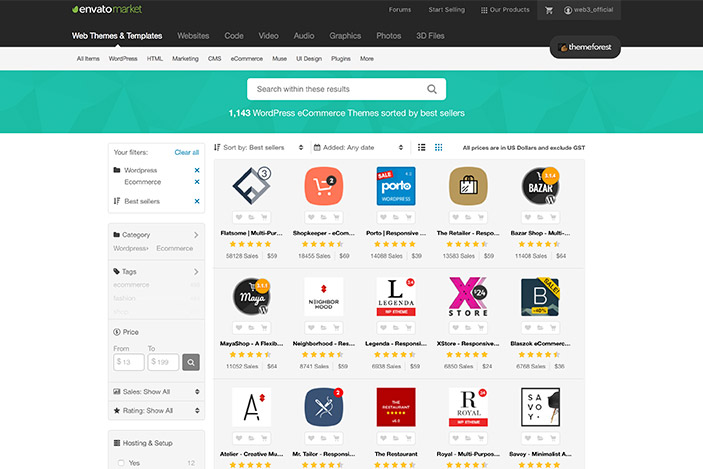Image resolution: width=703 pixels, height=469 pixels.
Task: Add Atelier theme to cart
Action: (264, 438)
